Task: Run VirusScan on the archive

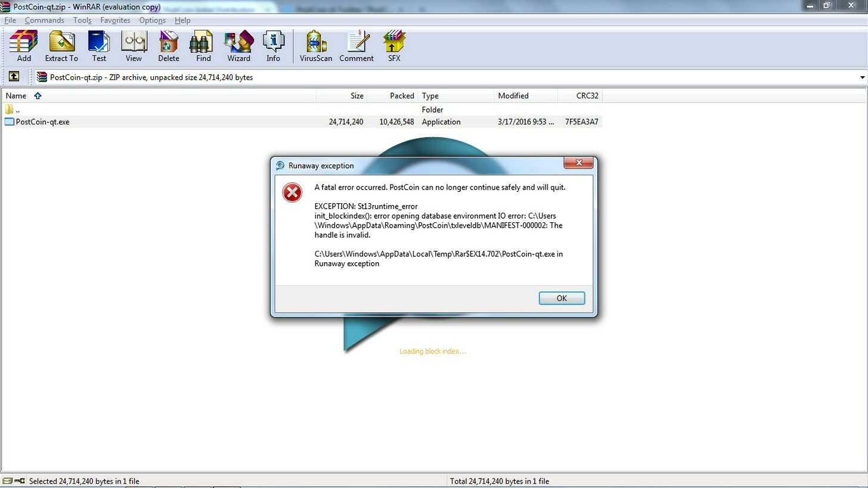Action: click(315, 46)
